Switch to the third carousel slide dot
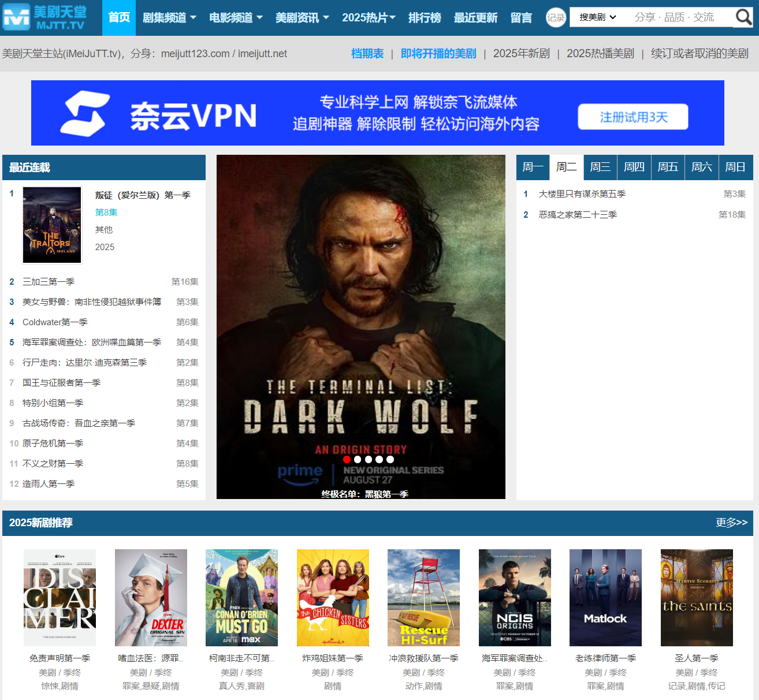The width and height of the screenshot is (759, 700). click(369, 460)
